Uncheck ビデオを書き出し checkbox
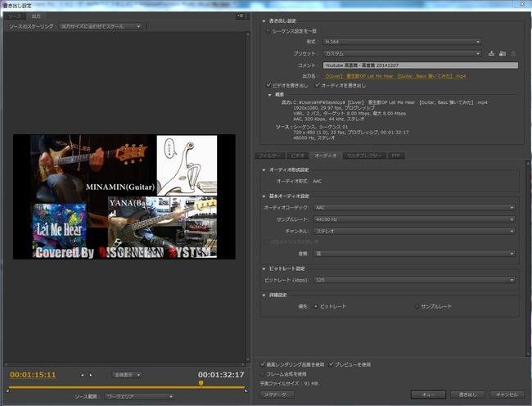This screenshot has width=532, height=406. pos(268,85)
